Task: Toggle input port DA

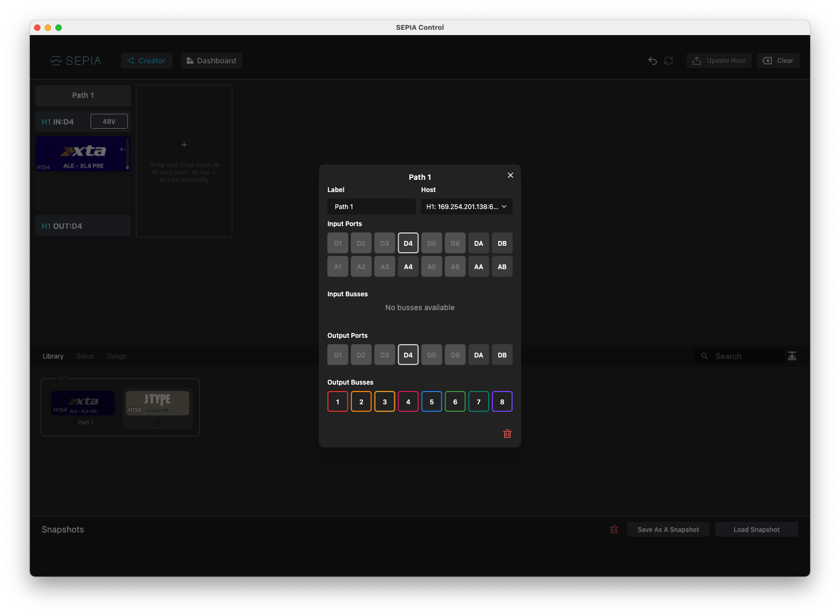Action: pyautogui.click(x=478, y=243)
